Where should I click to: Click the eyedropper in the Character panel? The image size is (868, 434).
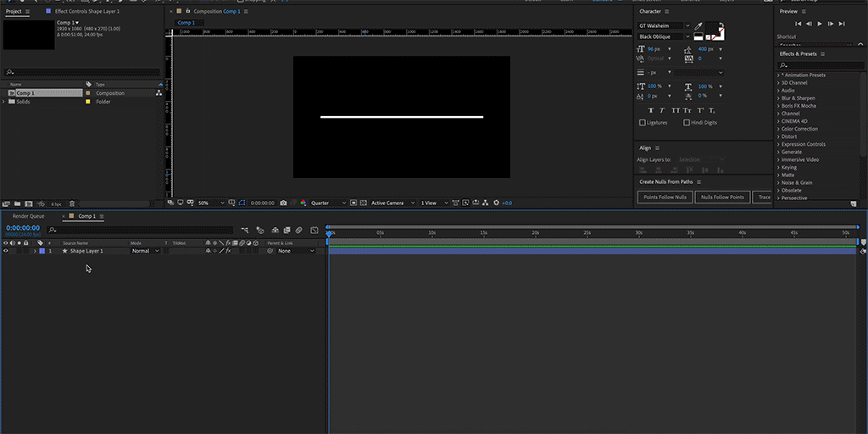tap(698, 26)
